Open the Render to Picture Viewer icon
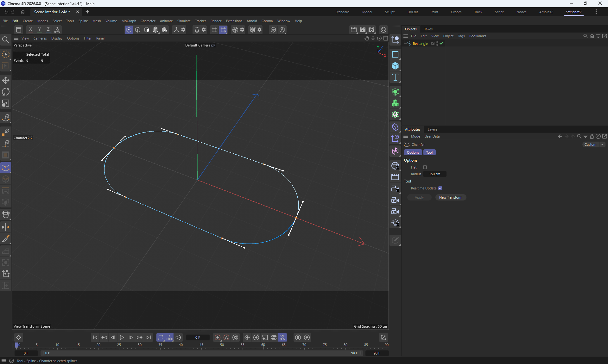This screenshot has height=364, width=608. click(x=362, y=30)
